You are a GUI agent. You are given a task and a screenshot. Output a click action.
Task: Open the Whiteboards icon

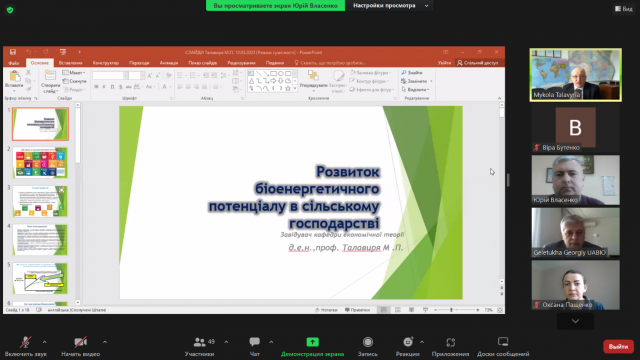coord(503,342)
